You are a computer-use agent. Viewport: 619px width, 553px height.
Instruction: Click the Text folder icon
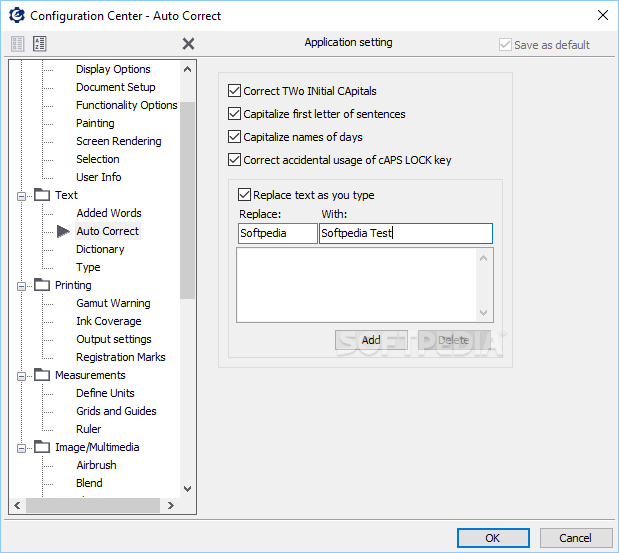coord(42,195)
